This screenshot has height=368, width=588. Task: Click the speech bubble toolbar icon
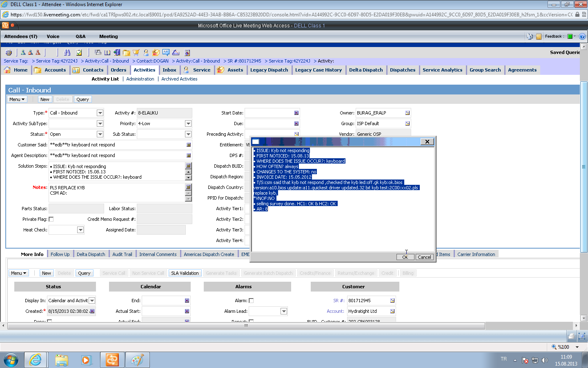(166, 52)
